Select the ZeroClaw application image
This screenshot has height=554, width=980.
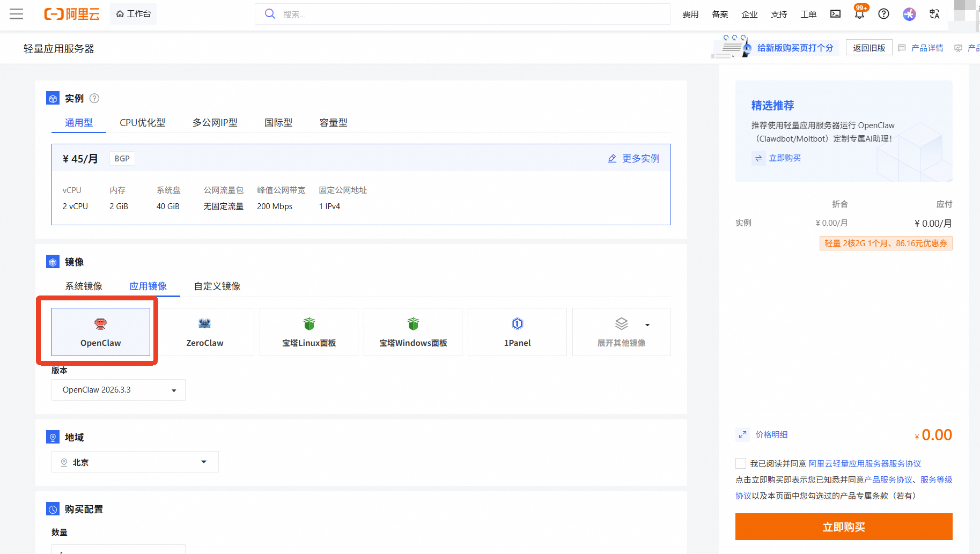pyautogui.click(x=204, y=332)
